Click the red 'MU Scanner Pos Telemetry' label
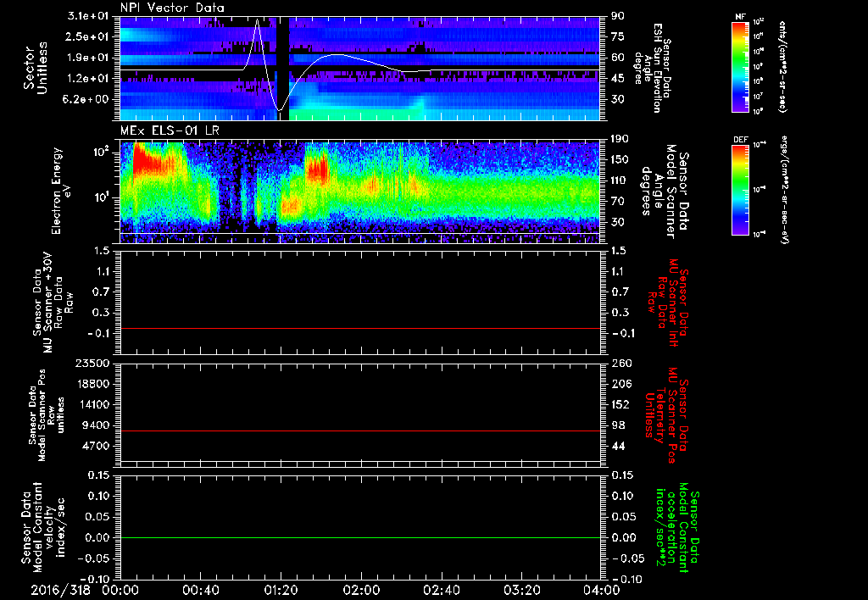Screen dimensions: 868x600 666,416
